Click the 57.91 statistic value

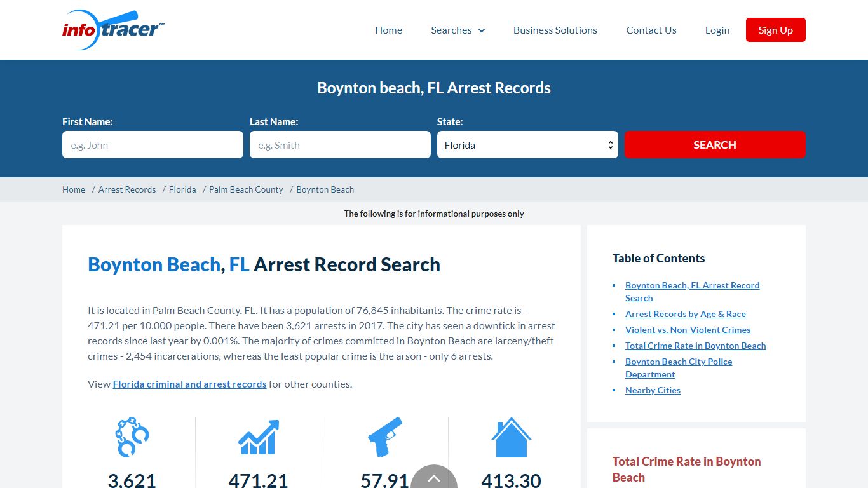tap(384, 480)
